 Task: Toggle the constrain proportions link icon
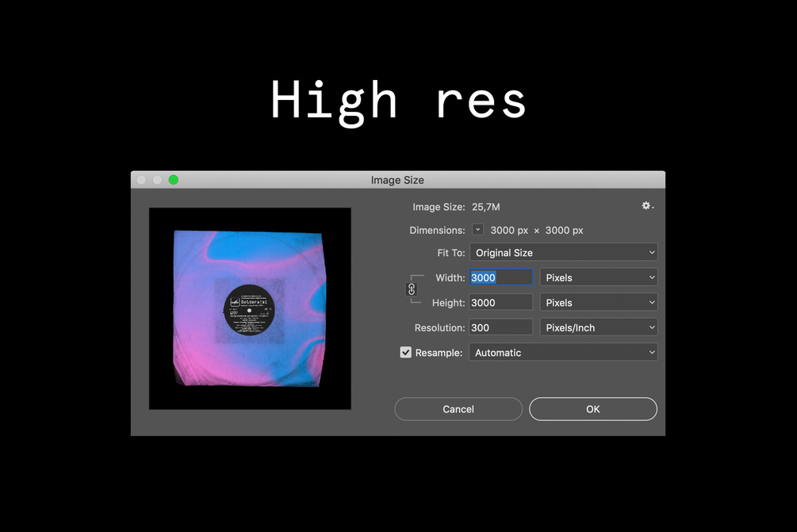pos(412,289)
